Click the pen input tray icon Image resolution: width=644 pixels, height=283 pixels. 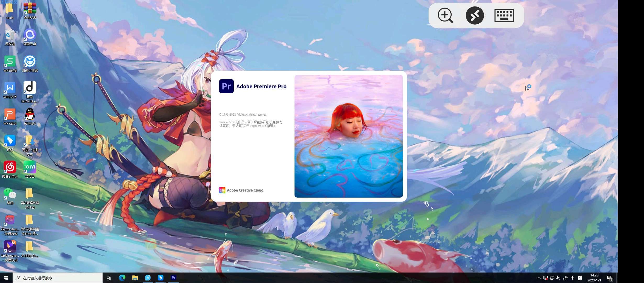(x=565, y=278)
